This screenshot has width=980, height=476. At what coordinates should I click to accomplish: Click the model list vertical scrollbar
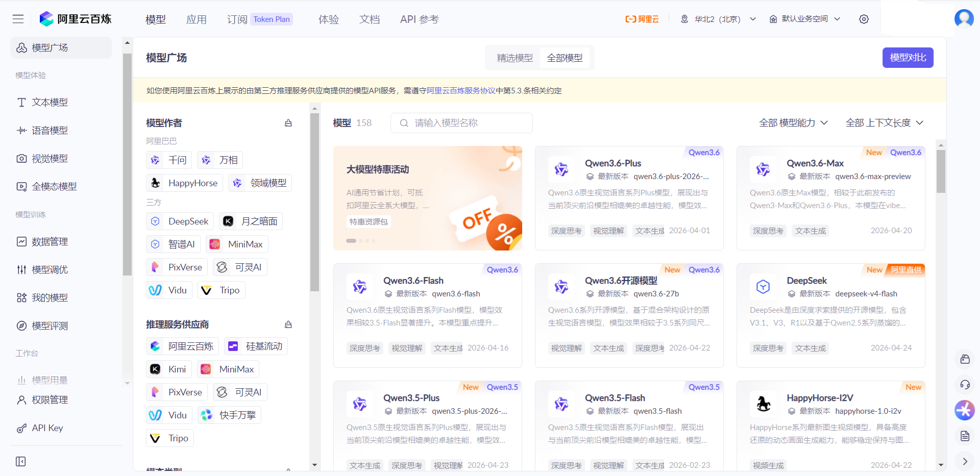[941, 171]
